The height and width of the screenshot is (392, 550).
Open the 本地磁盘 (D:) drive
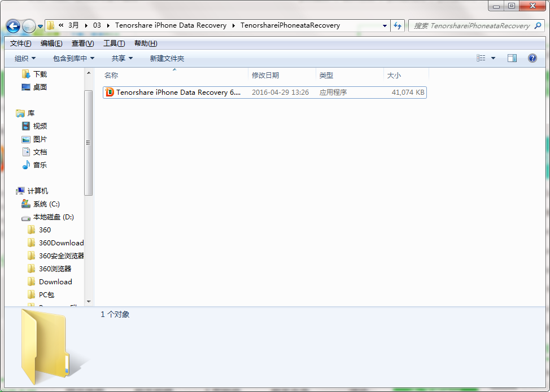click(53, 217)
